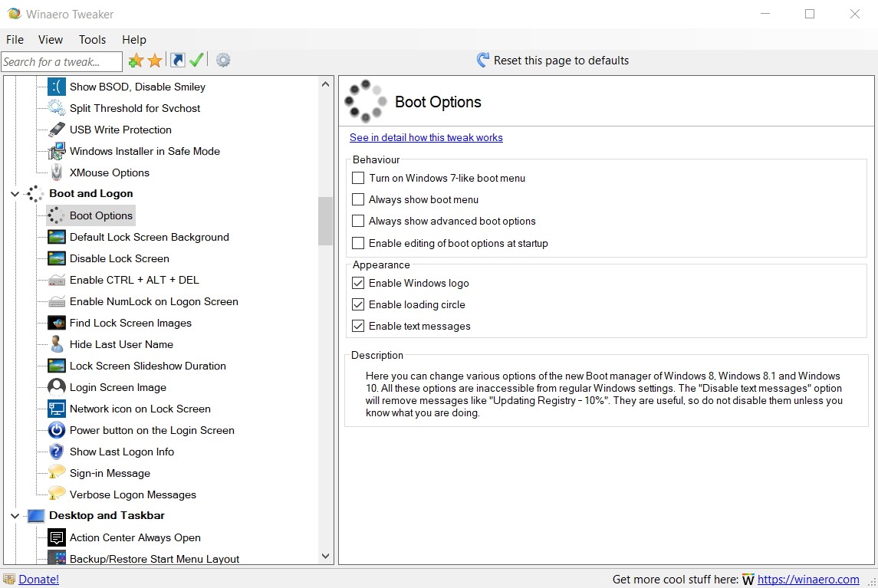Collapse the Desktop and Taskbar category
878x588 pixels.
point(15,516)
